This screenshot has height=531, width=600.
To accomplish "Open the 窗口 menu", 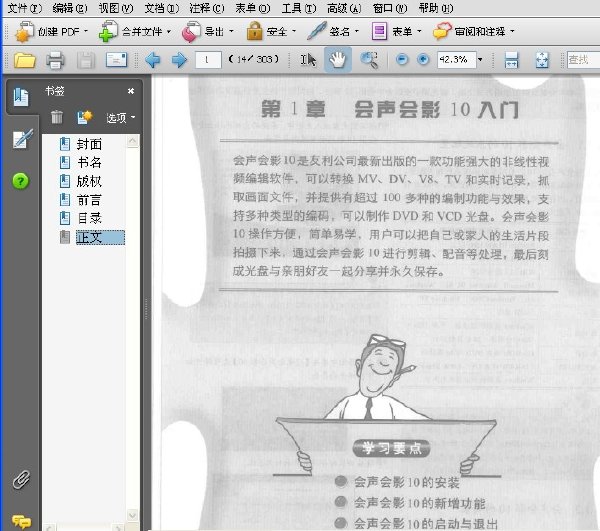I will point(390,8).
